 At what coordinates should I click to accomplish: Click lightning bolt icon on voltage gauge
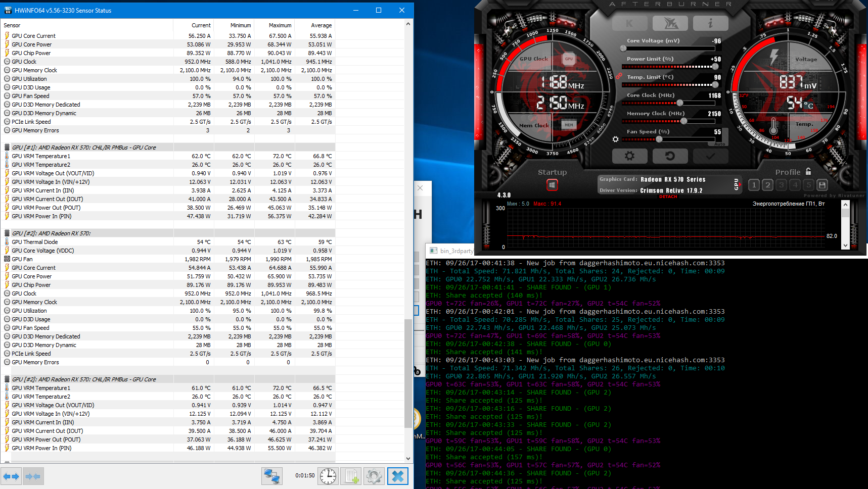774,56
